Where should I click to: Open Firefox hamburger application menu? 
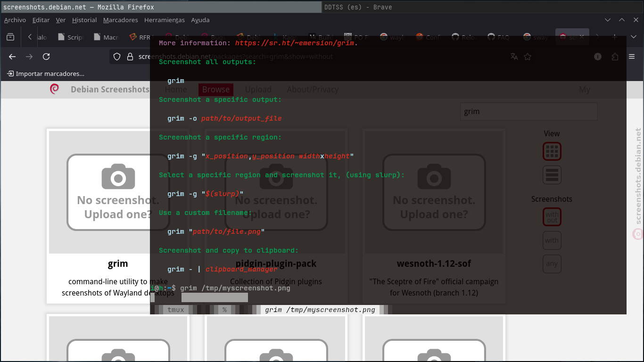point(632,57)
